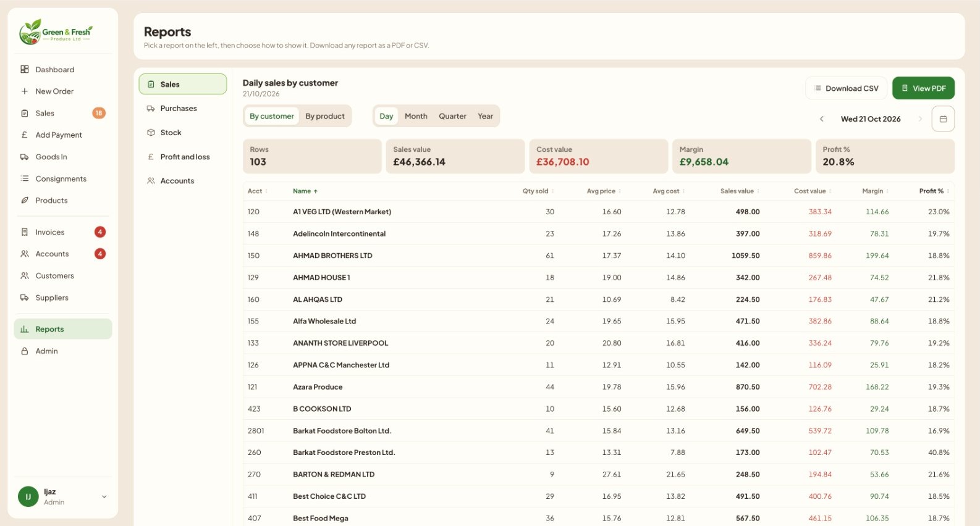Expand the Ijaz Admin user menu chevron
980x526 pixels.
tap(104, 496)
